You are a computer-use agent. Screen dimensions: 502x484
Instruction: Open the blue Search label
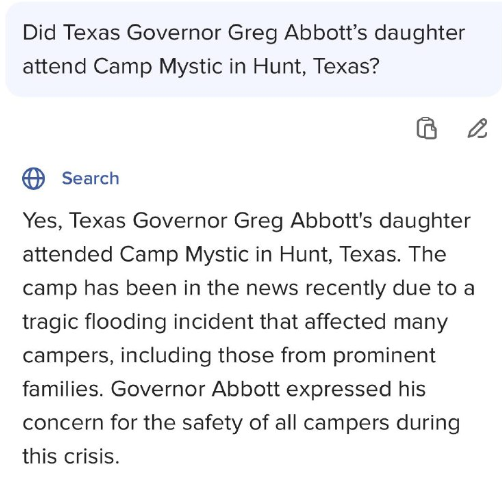tap(90, 178)
